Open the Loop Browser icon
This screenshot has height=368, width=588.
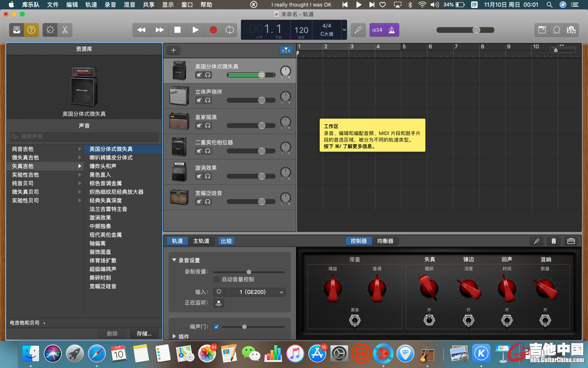(x=556, y=30)
